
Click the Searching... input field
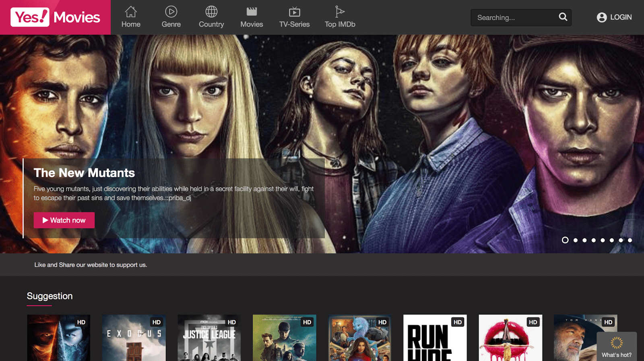coord(514,18)
